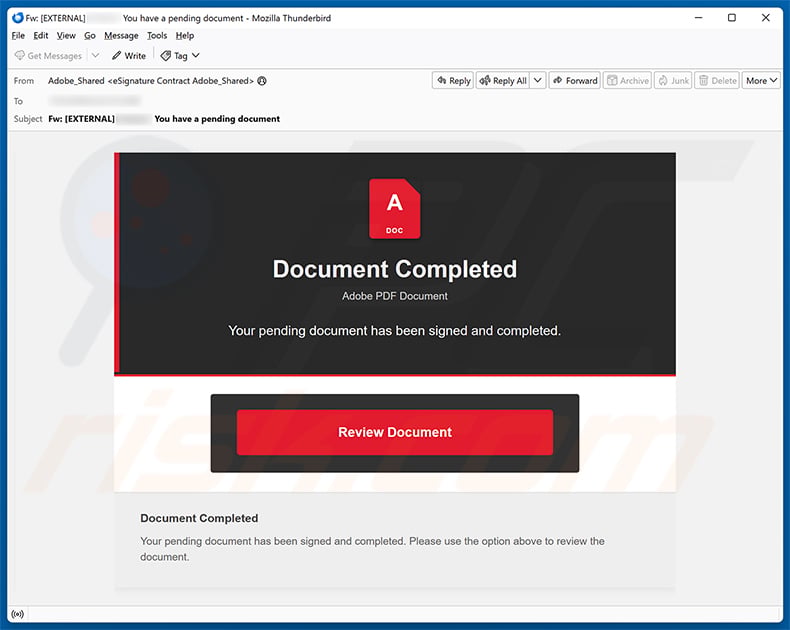Screen dimensions: 790x630
Task: Archive this message
Action: coord(628,81)
